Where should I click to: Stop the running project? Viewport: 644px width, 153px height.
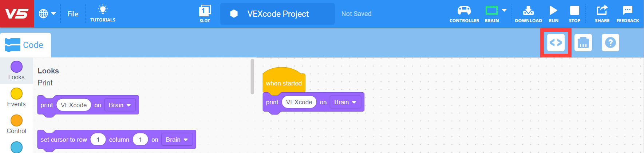click(x=574, y=14)
